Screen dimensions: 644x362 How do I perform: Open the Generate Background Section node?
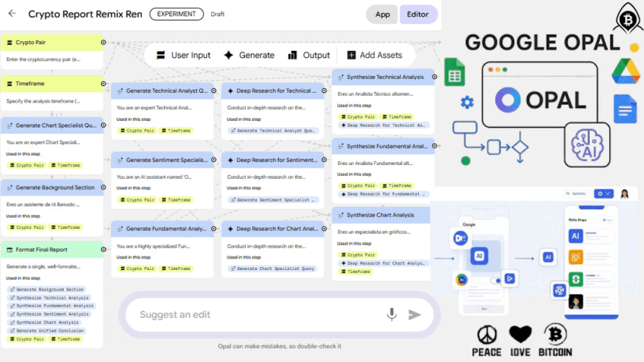point(52,188)
